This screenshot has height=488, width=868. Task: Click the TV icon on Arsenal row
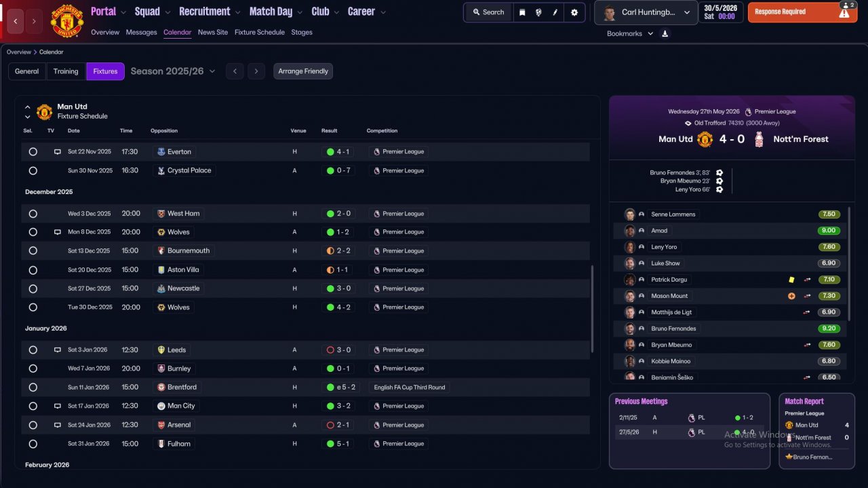(x=58, y=425)
